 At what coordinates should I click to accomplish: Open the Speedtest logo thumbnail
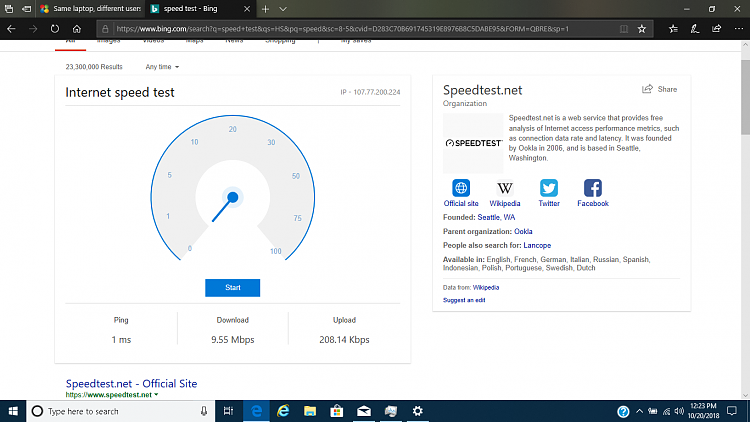pyautogui.click(x=473, y=143)
